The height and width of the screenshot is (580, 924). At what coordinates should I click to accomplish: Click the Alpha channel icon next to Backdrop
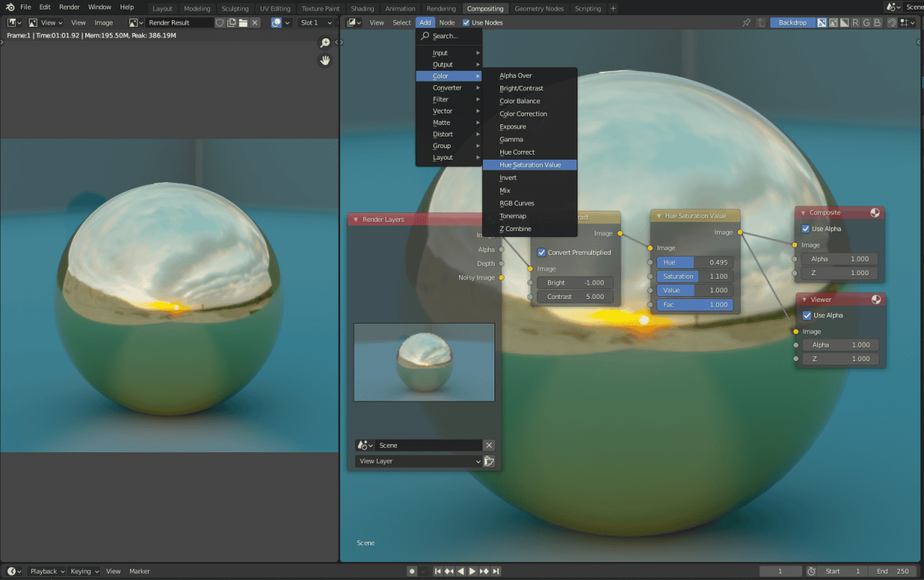coord(832,22)
